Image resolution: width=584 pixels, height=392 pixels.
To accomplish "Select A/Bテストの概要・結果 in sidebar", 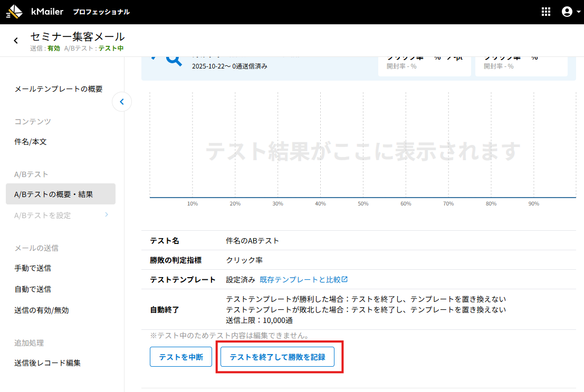I will 54,194.
